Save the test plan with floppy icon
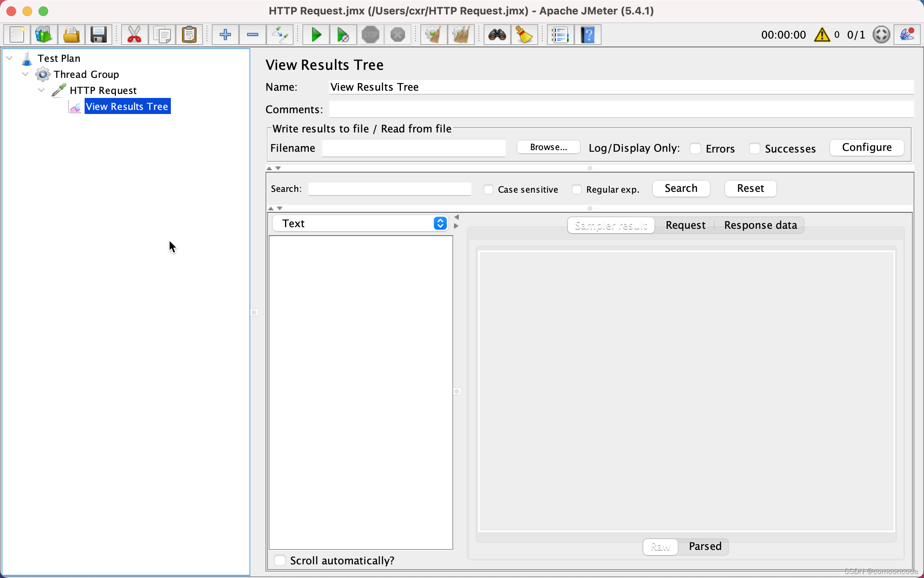The width and height of the screenshot is (924, 578). [98, 35]
